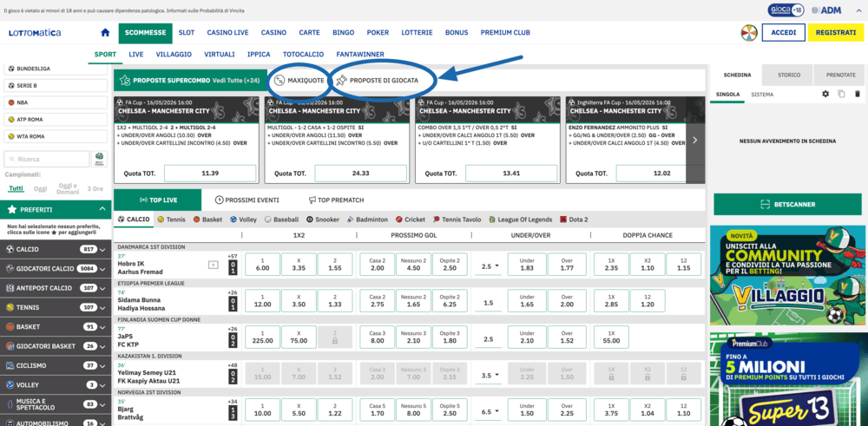Empty the schedina with trash icon
The image size is (868, 426).
(858, 94)
